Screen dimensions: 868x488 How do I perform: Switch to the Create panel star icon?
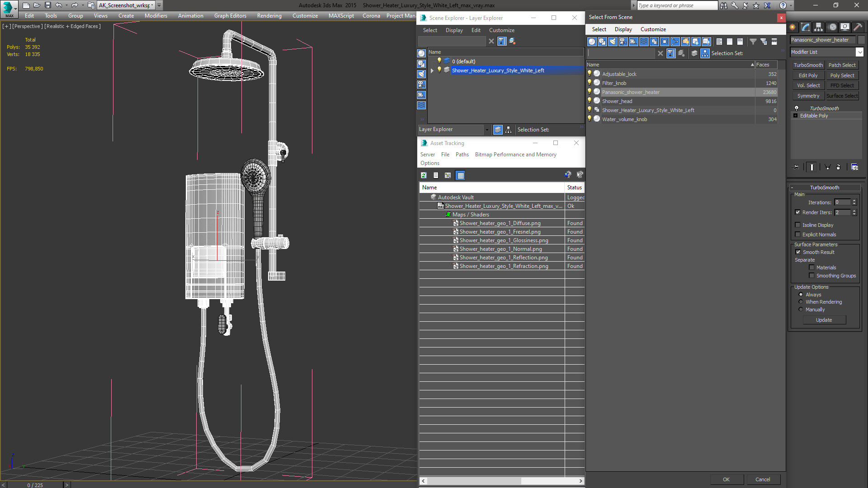[793, 27]
